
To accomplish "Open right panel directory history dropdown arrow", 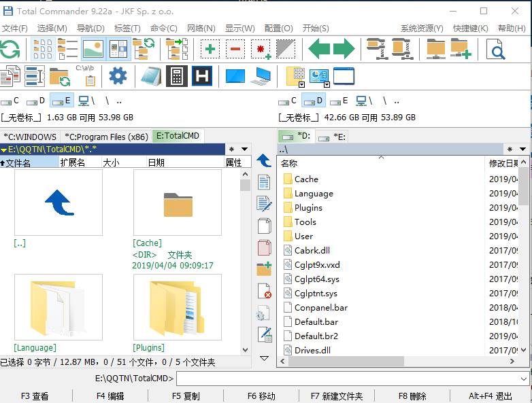I will point(522,149).
